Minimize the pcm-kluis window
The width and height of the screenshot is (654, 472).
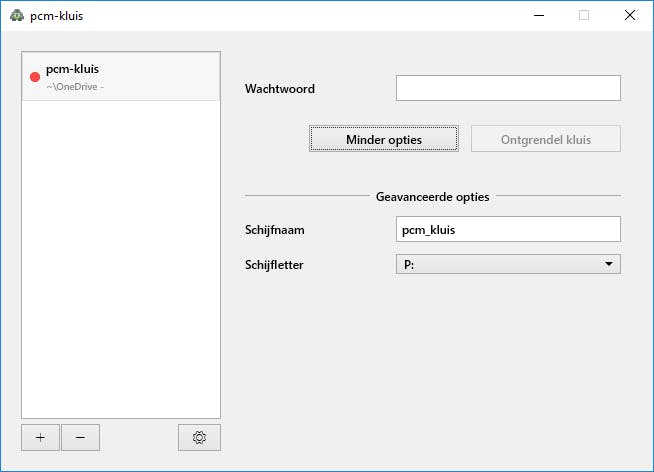(x=538, y=15)
